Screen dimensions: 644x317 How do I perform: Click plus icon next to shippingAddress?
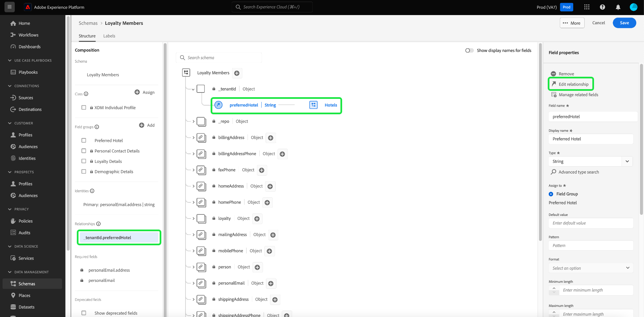[275, 300]
